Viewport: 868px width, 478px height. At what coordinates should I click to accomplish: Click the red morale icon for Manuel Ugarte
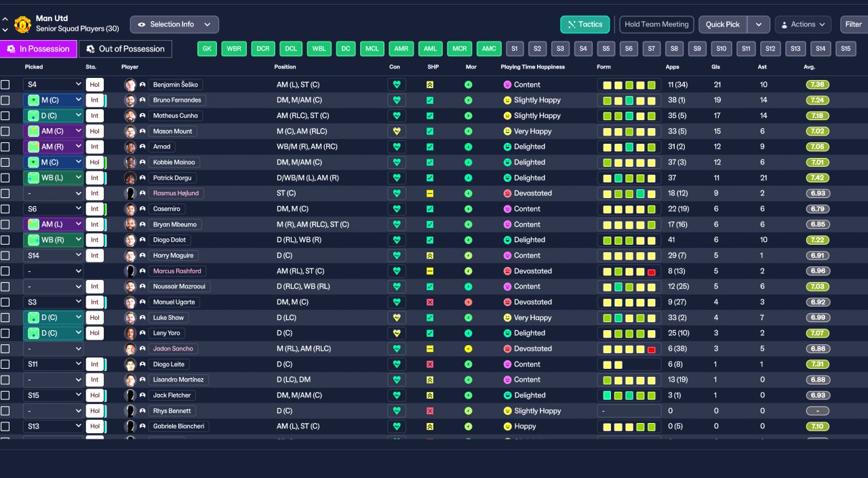coord(468,302)
